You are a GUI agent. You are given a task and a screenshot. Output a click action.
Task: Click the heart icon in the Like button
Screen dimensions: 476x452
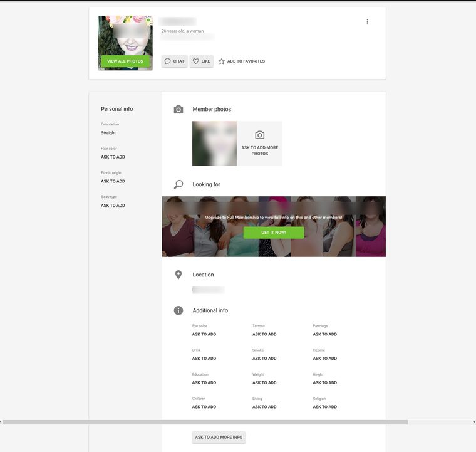[x=196, y=61]
